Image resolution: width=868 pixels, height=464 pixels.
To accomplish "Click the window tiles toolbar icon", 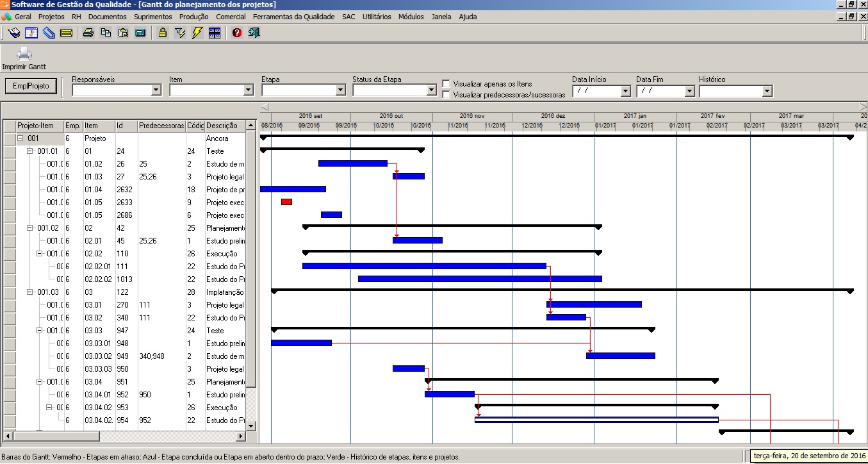I will (x=215, y=33).
